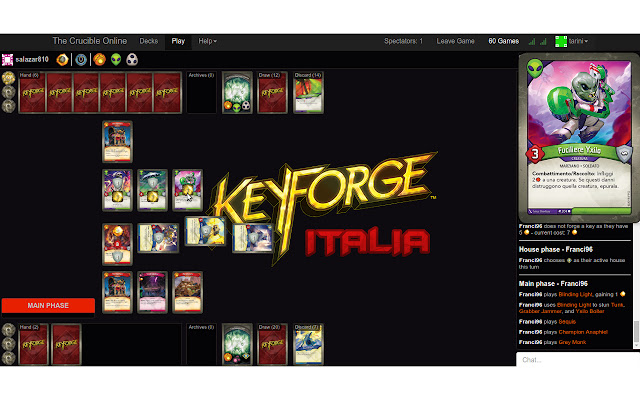Click the Yxilo Bolter link in chat

[590, 311]
